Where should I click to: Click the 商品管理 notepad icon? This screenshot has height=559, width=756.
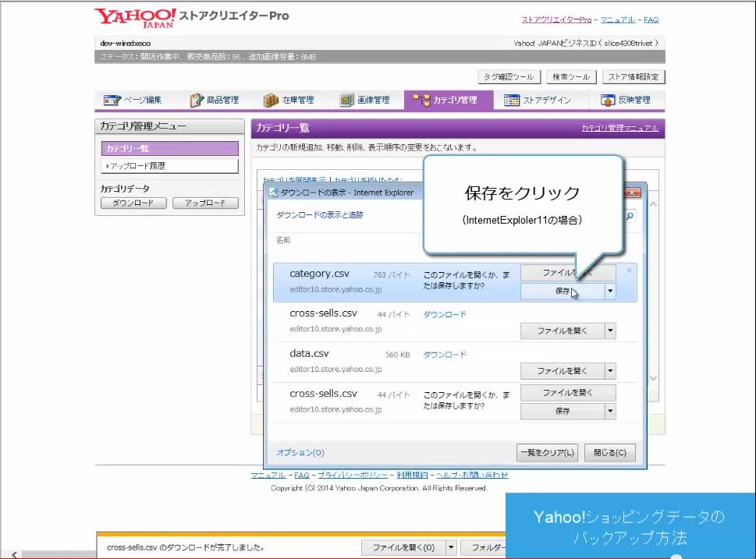point(197,101)
